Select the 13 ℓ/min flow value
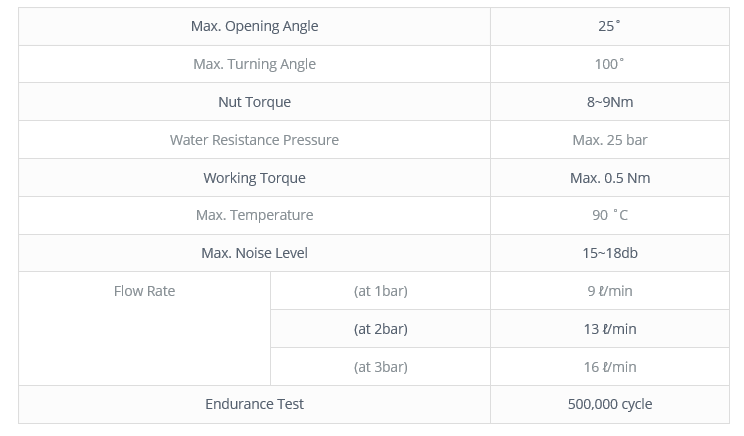This screenshot has width=744, height=436. (x=610, y=329)
